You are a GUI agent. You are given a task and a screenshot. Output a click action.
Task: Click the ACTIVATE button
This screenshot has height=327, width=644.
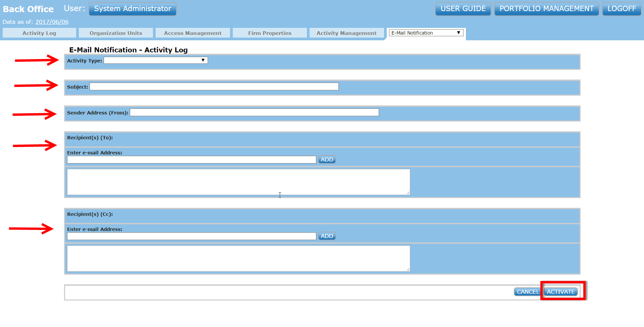tap(560, 292)
